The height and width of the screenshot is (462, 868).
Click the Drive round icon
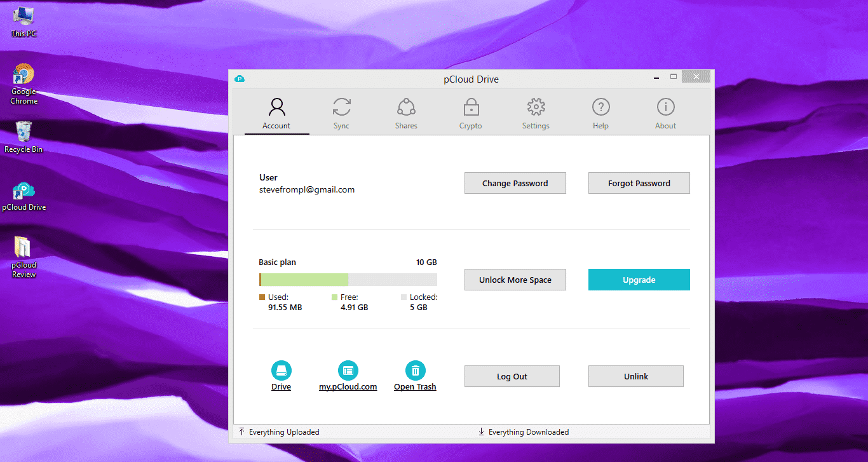click(281, 370)
